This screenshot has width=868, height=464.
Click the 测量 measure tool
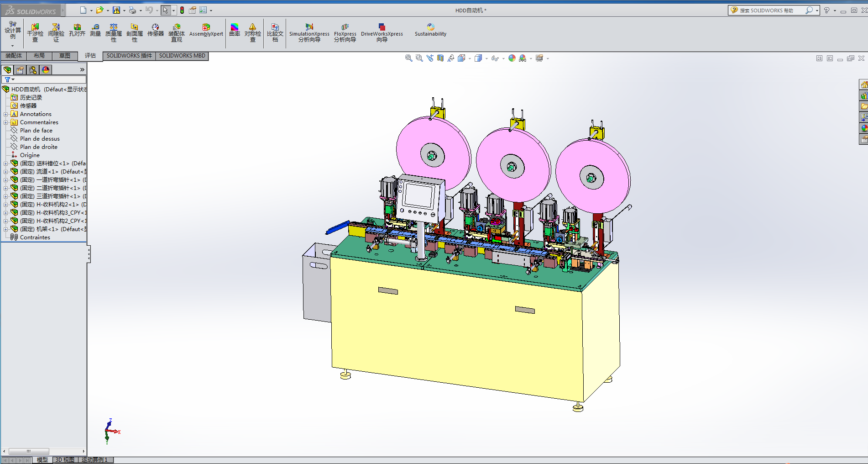[x=95, y=30]
